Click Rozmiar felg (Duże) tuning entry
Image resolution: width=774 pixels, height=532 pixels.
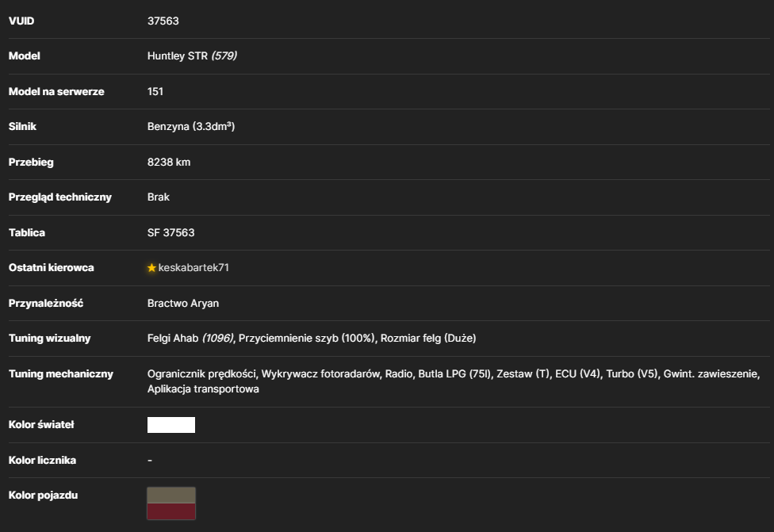428,339
